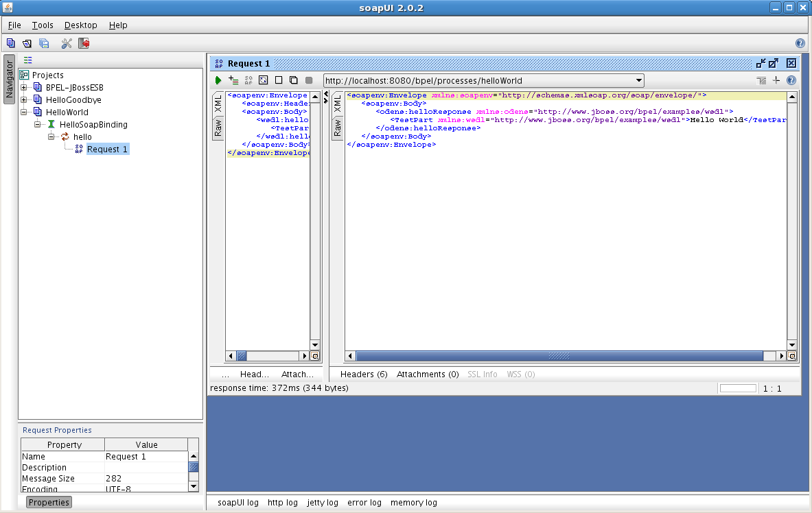Click the exit soapUI red arrow icon
Viewport: 812px width, 513px height.
coord(84,43)
